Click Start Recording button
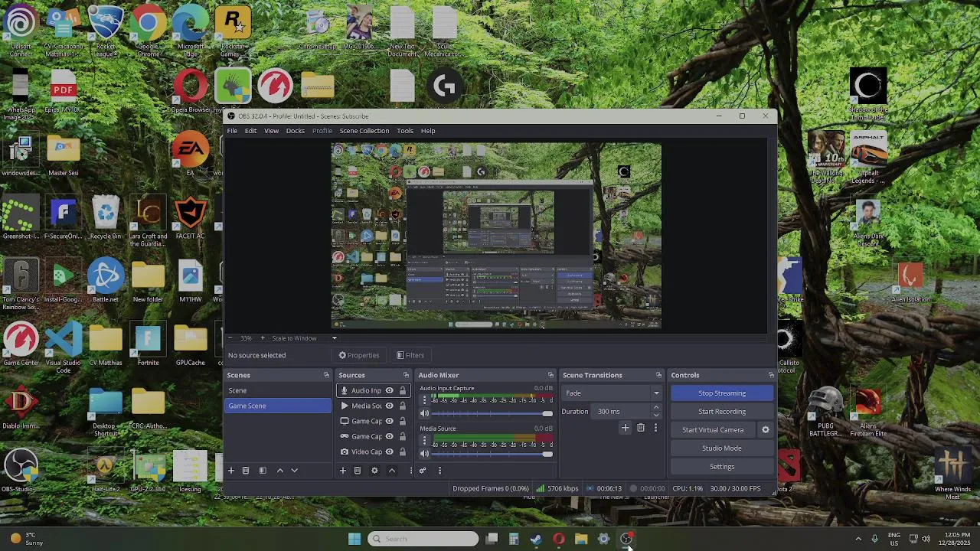 tap(722, 412)
